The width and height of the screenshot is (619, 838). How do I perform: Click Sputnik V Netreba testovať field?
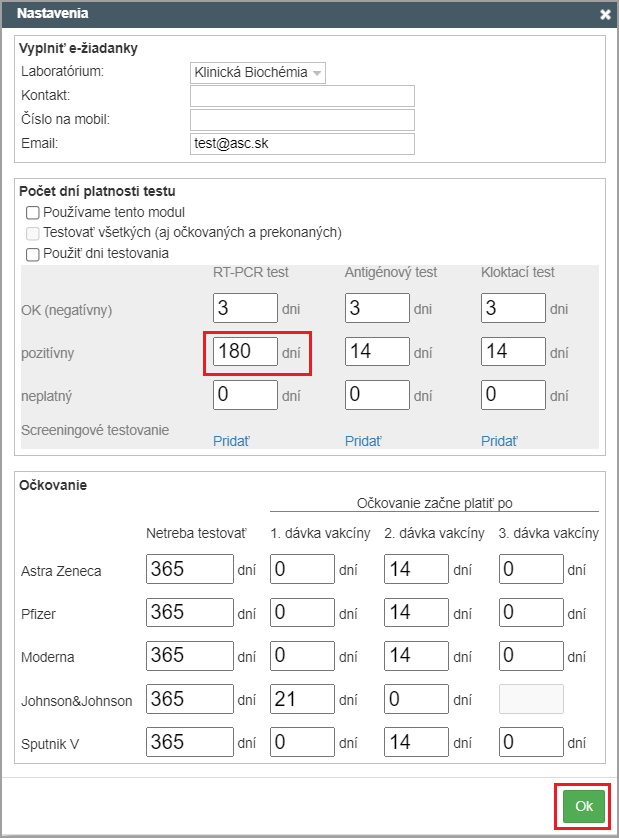coord(190,742)
